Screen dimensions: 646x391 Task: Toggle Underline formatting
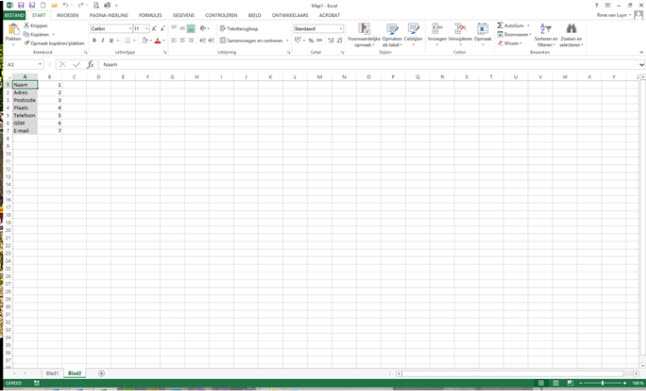click(x=111, y=40)
